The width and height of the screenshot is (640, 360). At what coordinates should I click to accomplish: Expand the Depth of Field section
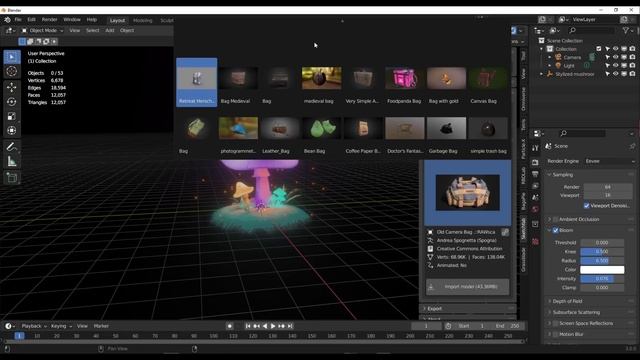click(549, 301)
